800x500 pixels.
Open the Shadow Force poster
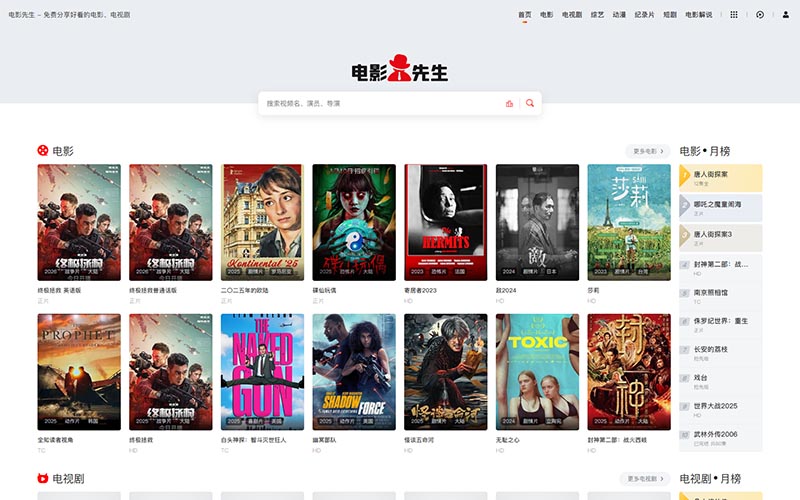(354, 372)
